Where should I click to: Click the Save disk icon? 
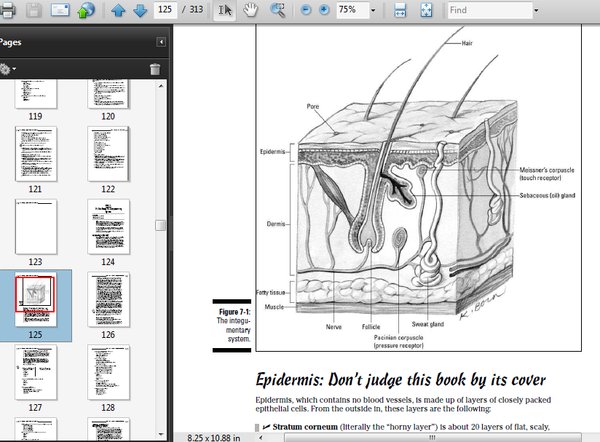(34, 10)
